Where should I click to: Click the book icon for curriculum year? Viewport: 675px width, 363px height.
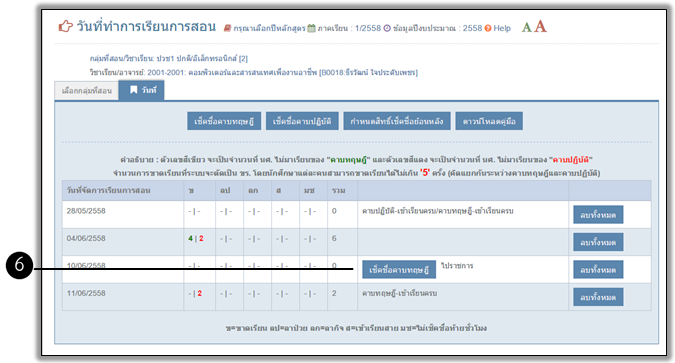pyautogui.click(x=227, y=28)
